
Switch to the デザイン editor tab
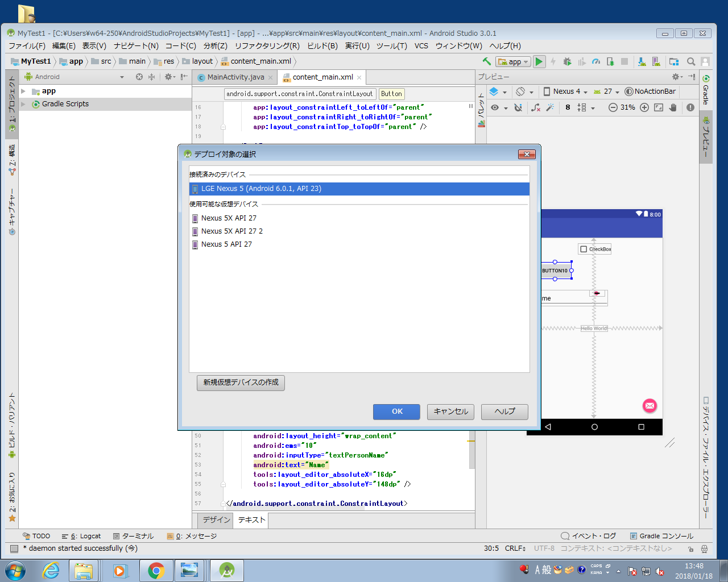(217, 519)
